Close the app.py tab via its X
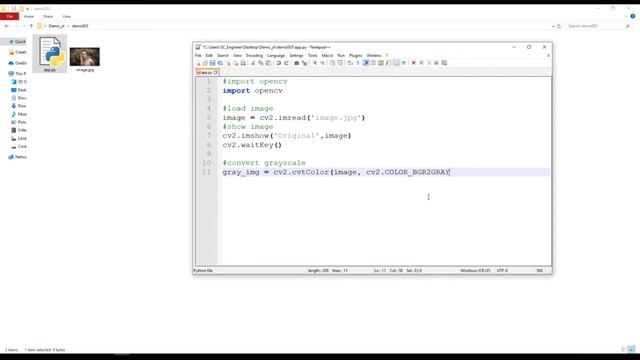Viewport: 640px width, 360px height. point(216,72)
